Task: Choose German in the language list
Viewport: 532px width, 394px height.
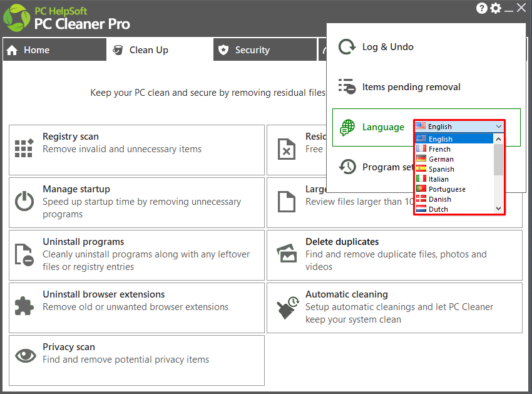Action: point(454,158)
